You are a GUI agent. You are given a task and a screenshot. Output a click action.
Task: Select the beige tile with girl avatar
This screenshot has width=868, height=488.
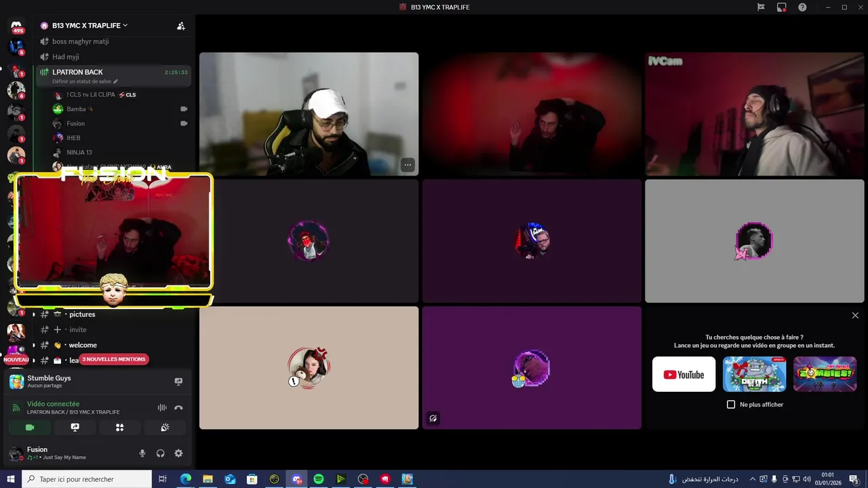tap(309, 367)
